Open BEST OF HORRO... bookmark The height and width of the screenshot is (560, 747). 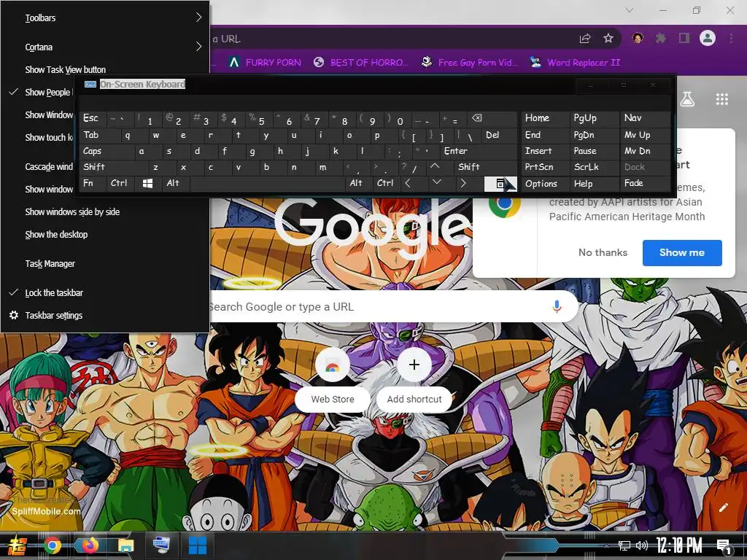click(361, 63)
